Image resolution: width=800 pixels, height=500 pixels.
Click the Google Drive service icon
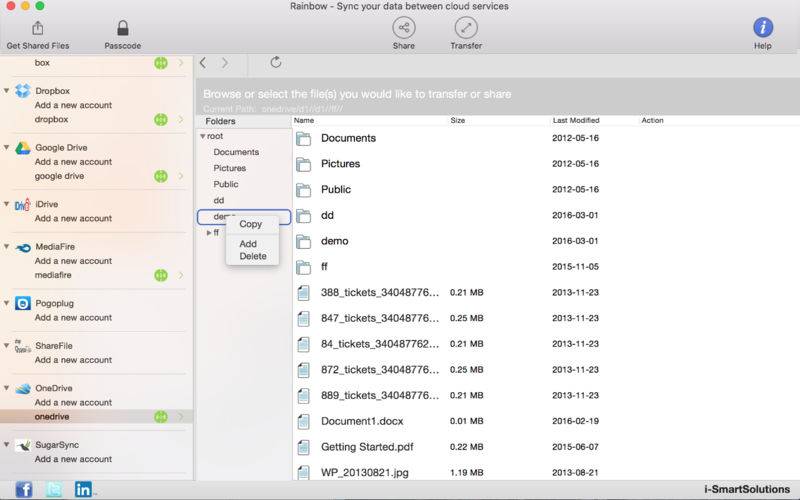click(x=22, y=147)
